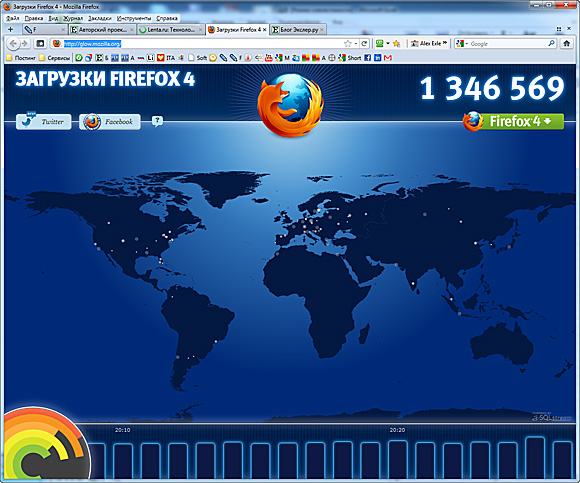Select the timeline bar under 20:10

coord(123,461)
